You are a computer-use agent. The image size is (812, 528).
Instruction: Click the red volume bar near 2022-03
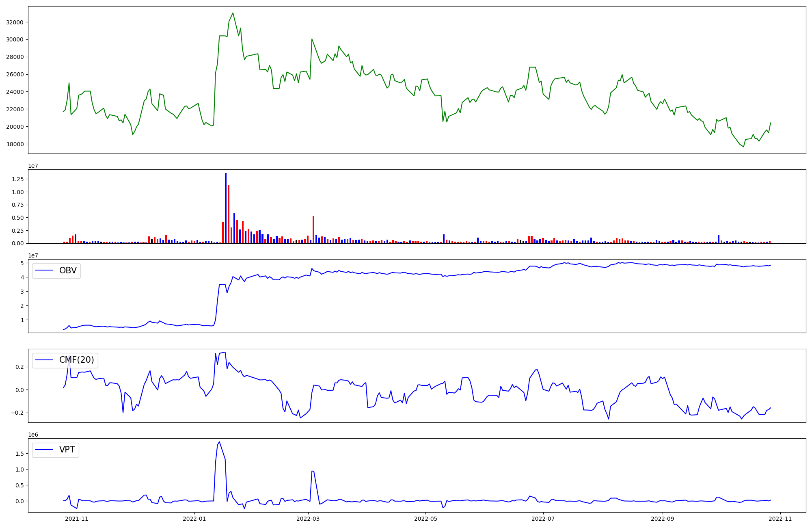(313, 229)
